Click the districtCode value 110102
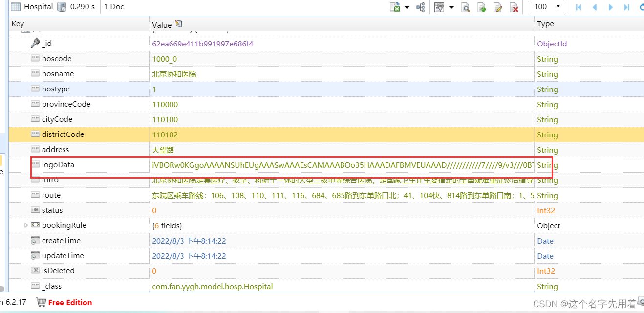The width and height of the screenshot is (644, 313). click(x=165, y=134)
